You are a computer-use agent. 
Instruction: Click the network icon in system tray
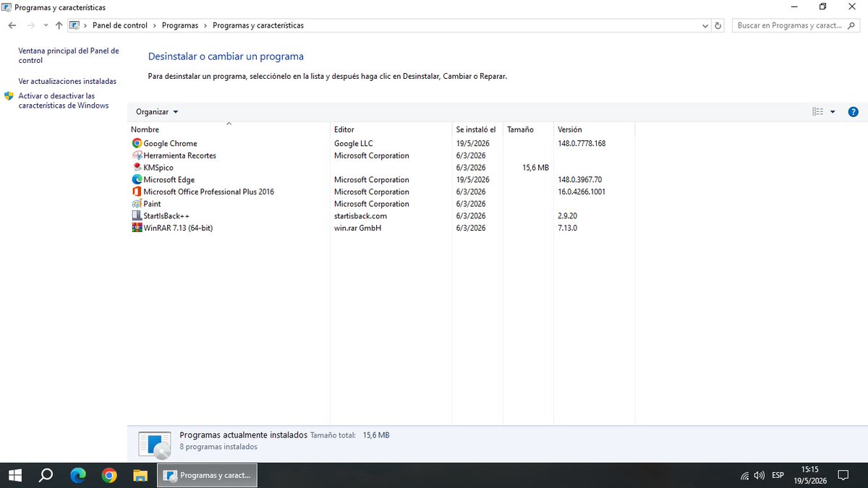745,476
